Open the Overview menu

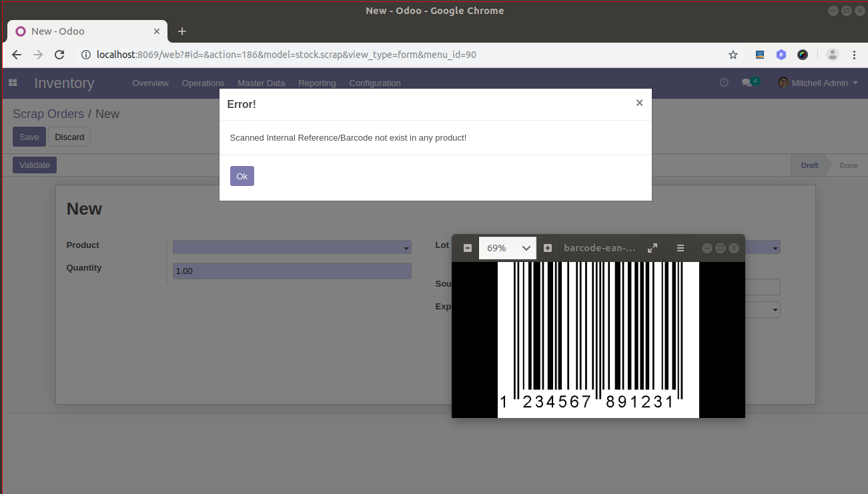[x=151, y=83]
